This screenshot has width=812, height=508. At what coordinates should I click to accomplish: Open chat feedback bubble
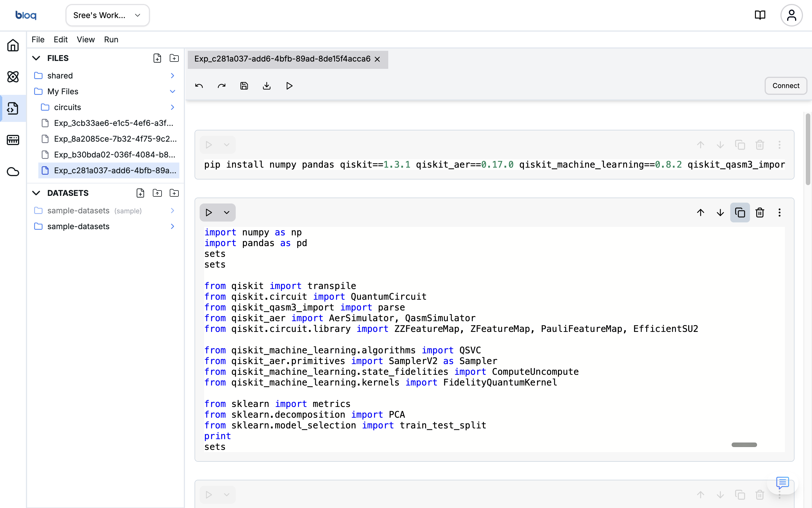782,483
